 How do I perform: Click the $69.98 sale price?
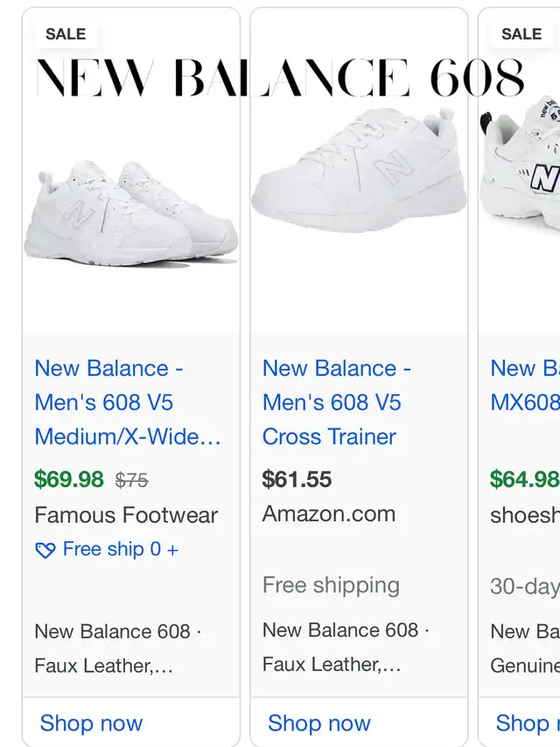[69, 480]
